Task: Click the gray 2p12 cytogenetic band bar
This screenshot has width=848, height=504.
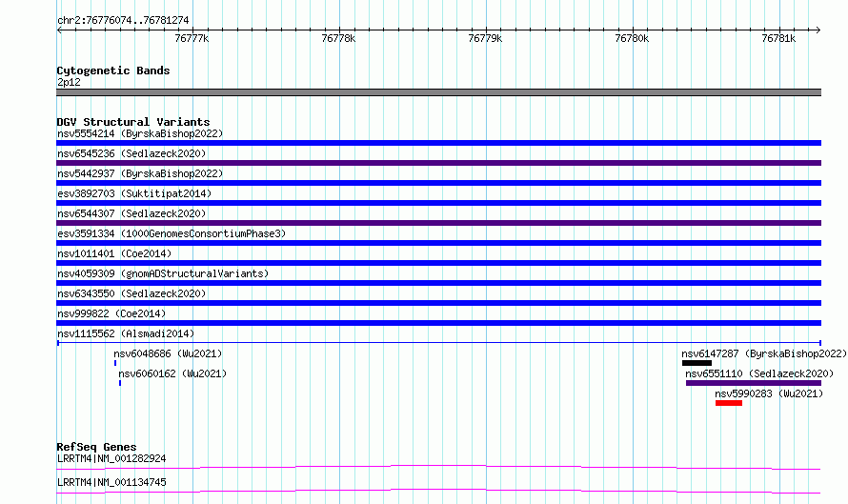Action: (x=438, y=92)
